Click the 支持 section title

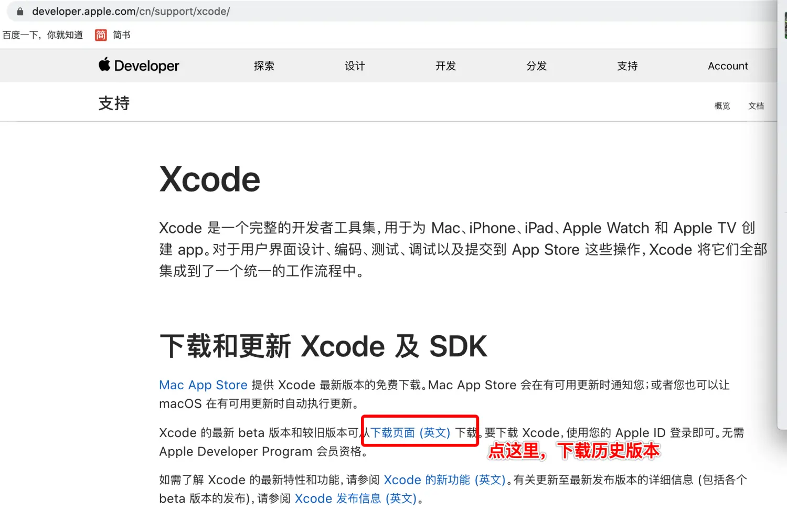click(114, 103)
